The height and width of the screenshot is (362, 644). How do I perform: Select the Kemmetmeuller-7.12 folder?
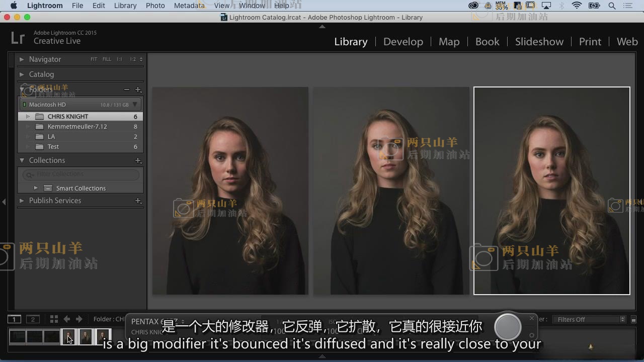click(77, 127)
